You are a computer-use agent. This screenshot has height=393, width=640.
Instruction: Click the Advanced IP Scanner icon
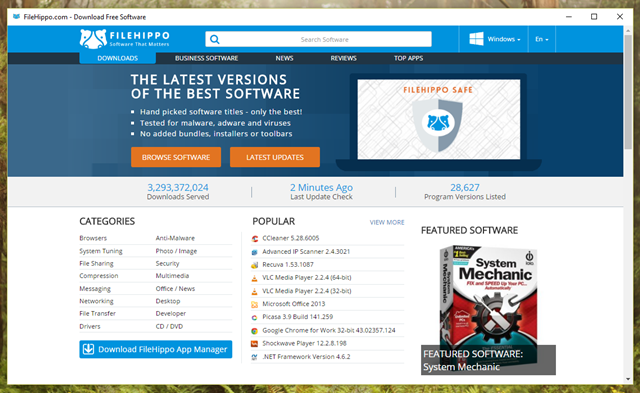[255, 252]
